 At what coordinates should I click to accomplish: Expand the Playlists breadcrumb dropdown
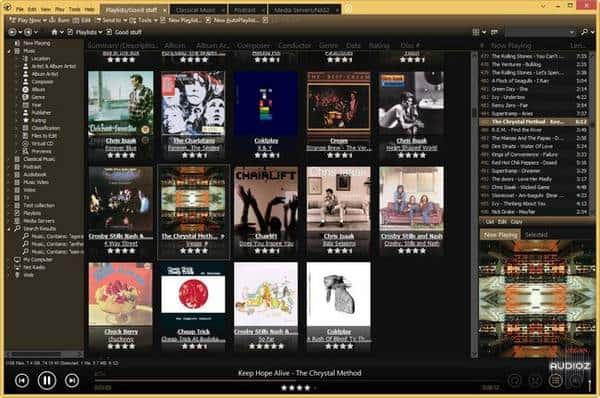click(x=100, y=33)
